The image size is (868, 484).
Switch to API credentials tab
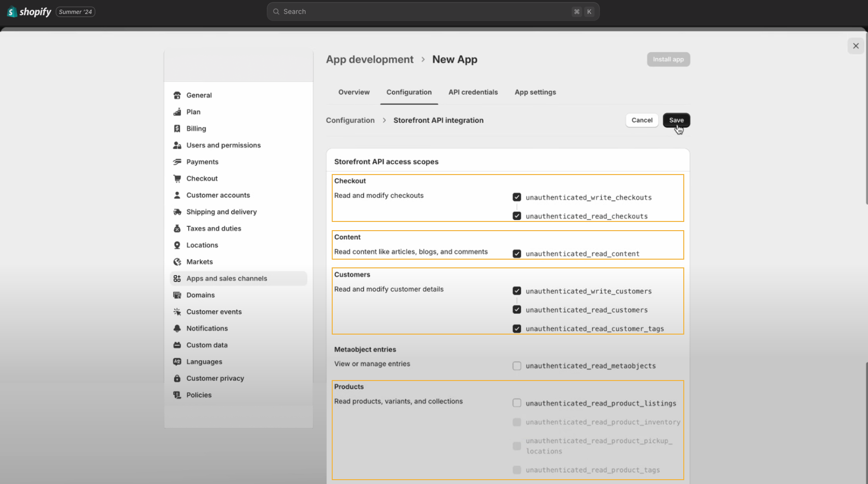click(x=473, y=92)
